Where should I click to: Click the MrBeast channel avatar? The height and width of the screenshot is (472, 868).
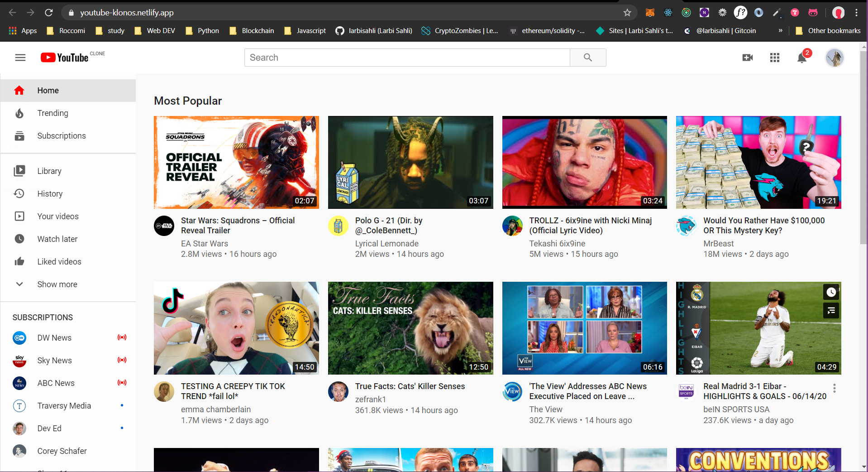click(x=686, y=226)
